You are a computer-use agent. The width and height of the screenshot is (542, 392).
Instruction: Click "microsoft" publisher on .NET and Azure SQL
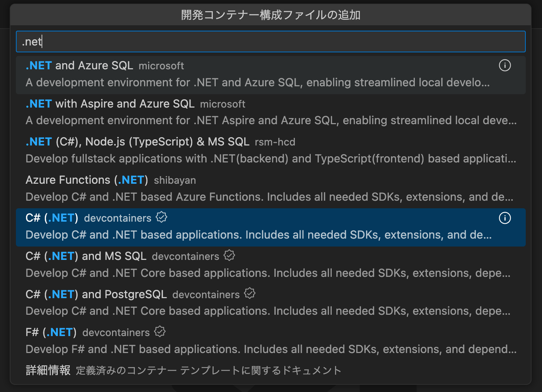point(161,66)
